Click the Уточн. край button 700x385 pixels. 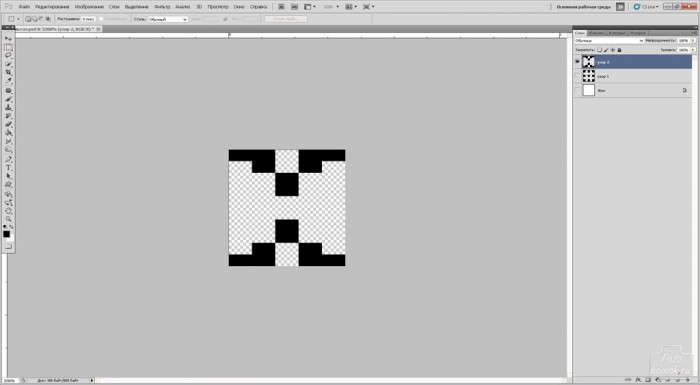[x=286, y=19]
